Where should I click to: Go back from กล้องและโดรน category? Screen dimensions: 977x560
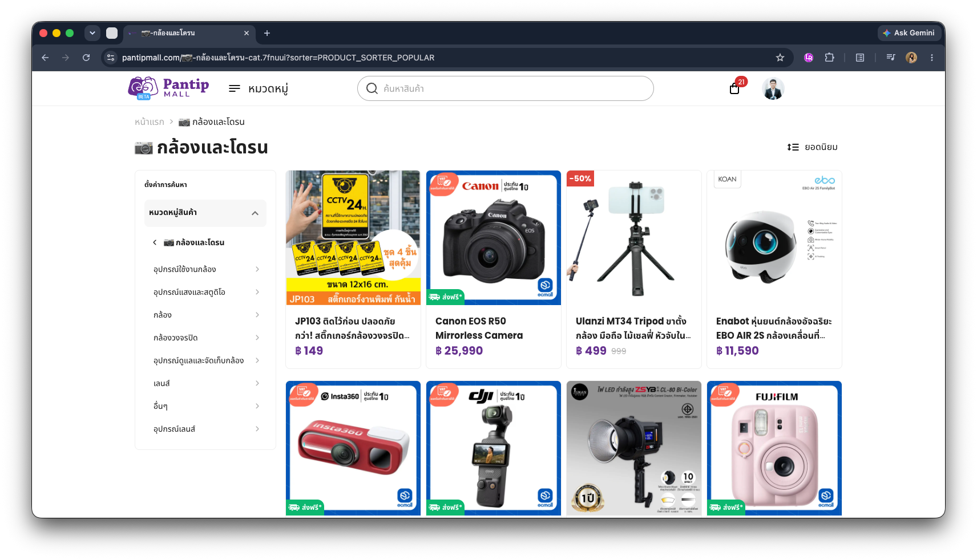[155, 242]
